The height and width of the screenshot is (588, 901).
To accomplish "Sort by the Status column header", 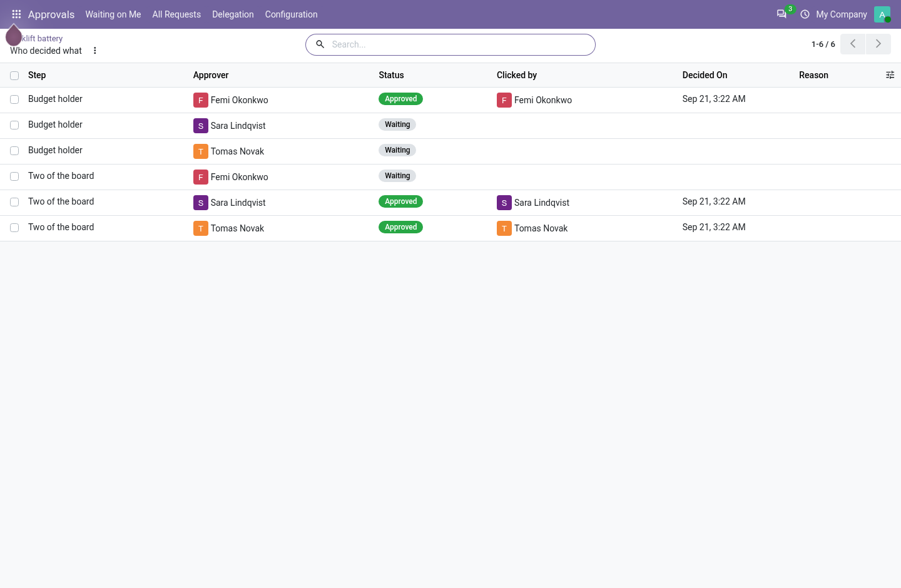I will (391, 75).
